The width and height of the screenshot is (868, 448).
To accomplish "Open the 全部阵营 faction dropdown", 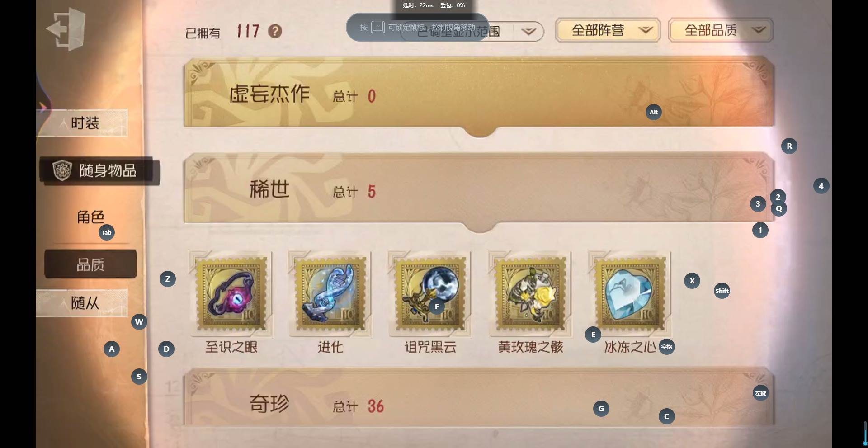I will pos(608,31).
